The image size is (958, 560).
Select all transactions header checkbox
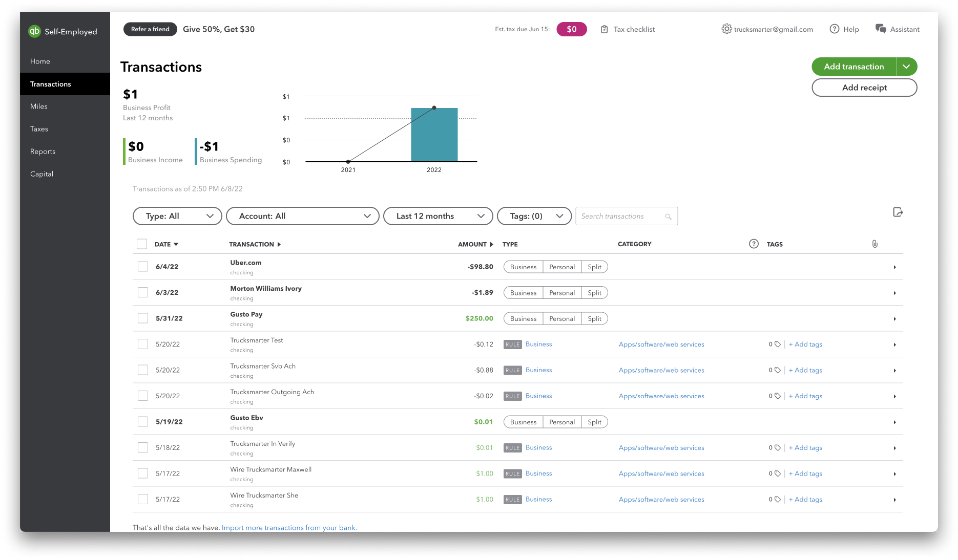[x=142, y=244]
